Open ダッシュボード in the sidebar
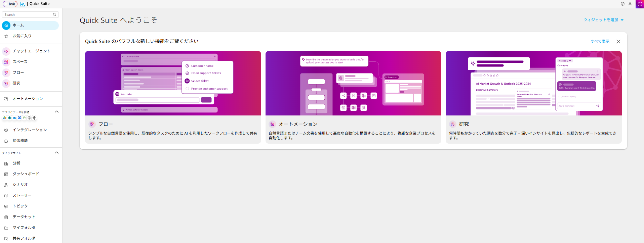Screen dimensions: 644x243 26,174
